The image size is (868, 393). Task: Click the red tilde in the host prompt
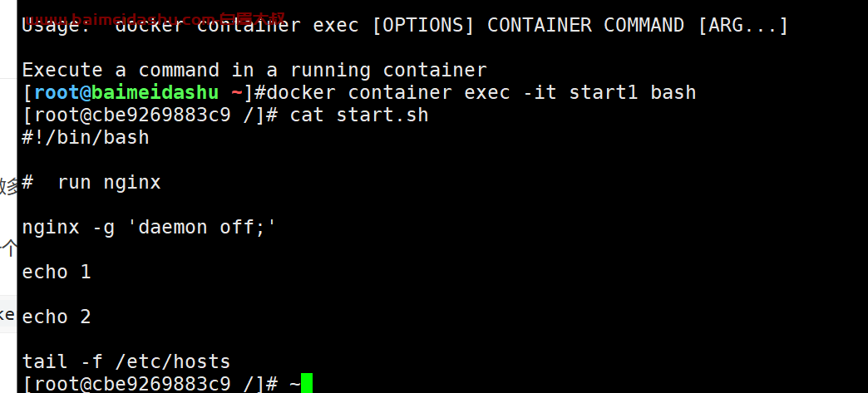tap(236, 92)
